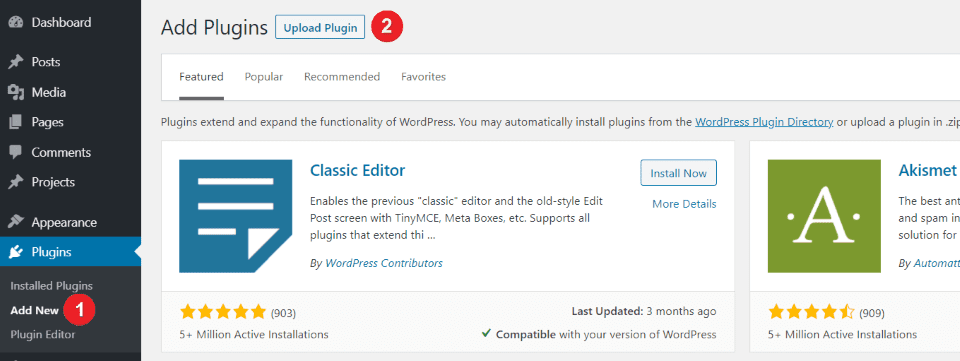Open Installed Plugins submenu item
This screenshot has width=960, height=361.
point(51,286)
